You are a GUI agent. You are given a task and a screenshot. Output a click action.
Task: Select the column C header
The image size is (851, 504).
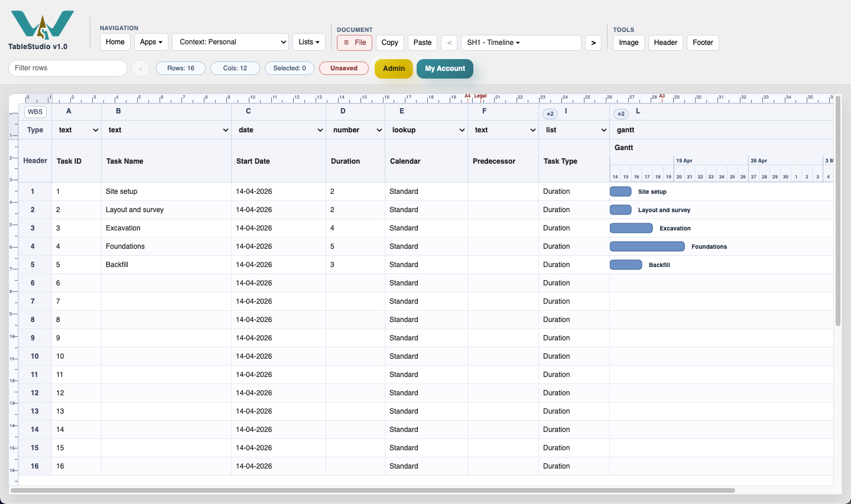[x=278, y=111]
